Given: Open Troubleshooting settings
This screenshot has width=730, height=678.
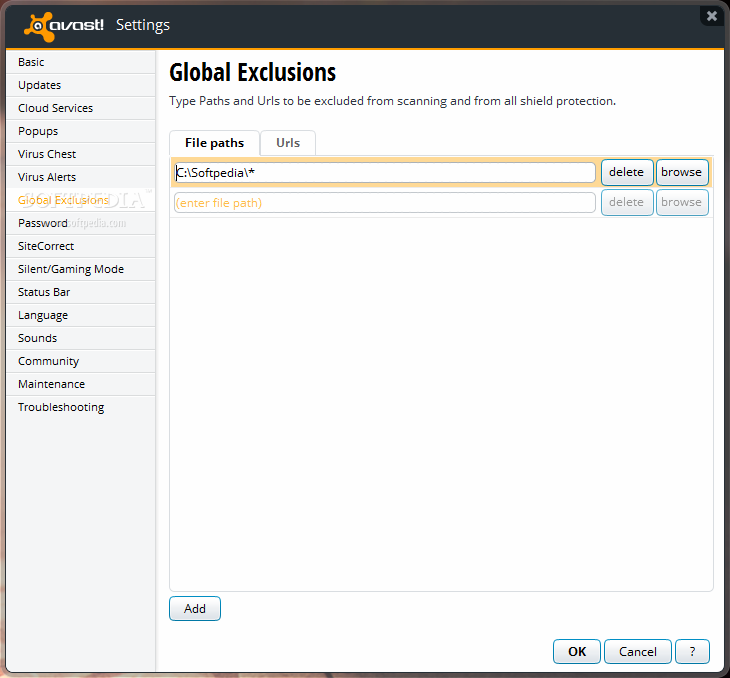Looking at the screenshot, I should (x=81, y=407).
